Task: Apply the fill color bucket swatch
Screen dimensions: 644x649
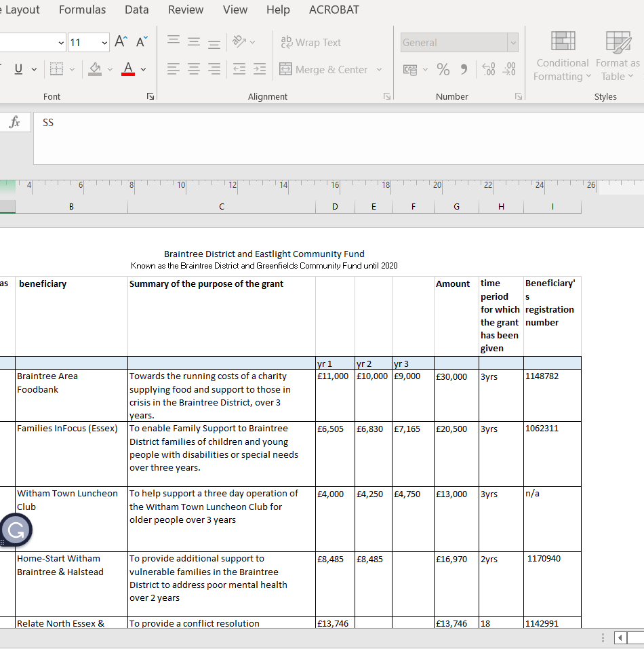Action: [x=95, y=69]
